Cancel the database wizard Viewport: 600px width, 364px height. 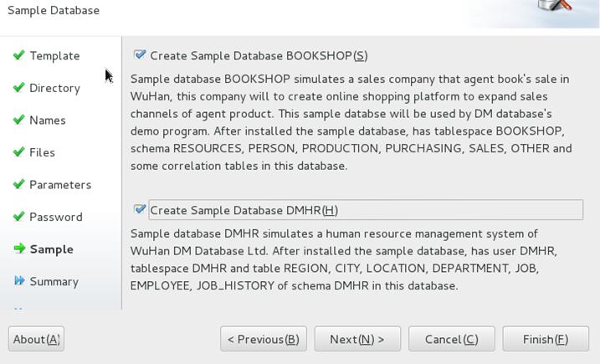452,339
